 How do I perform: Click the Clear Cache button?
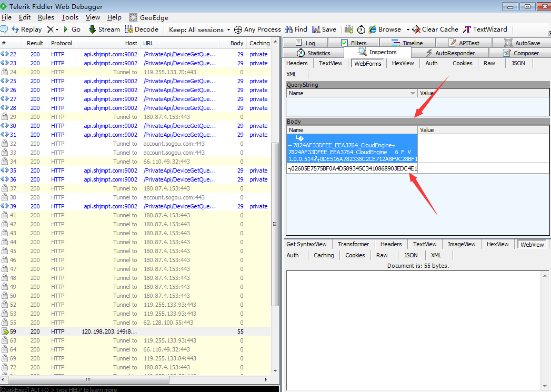[x=435, y=29]
